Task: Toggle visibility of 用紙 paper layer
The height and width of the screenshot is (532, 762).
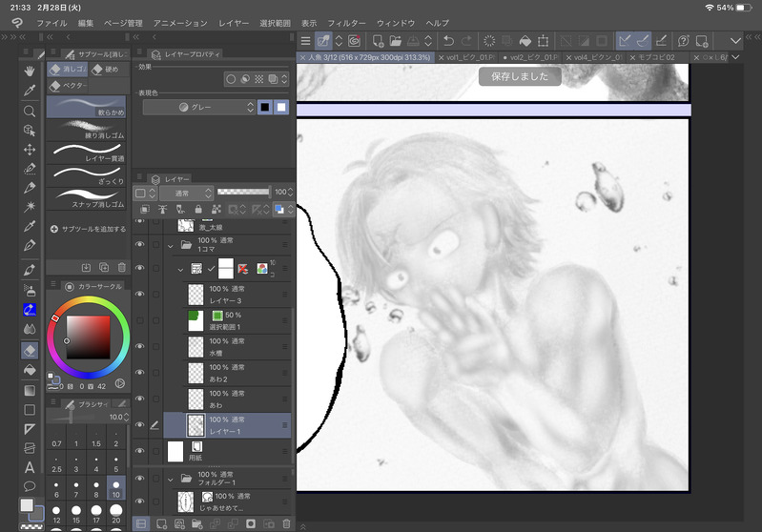Action: (x=140, y=451)
